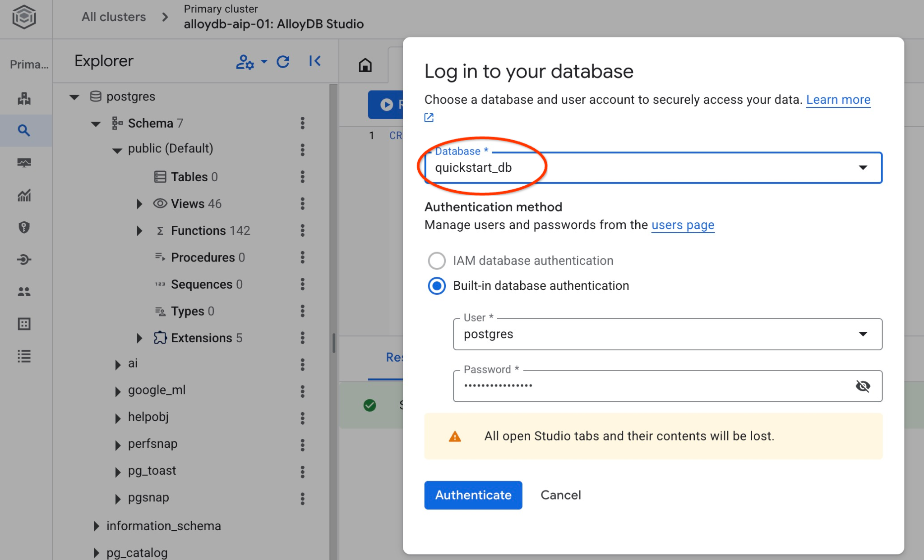Screen dimensions: 924x560
Task: Open the users sidebar icon
Action: coord(24,292)
